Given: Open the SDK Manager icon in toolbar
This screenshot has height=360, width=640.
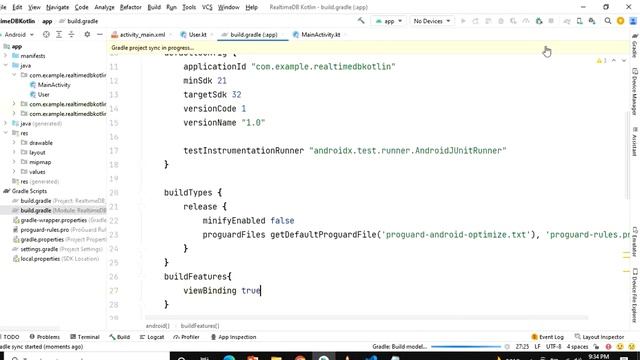Looking at the screenshot, I should [x=592, y=21].
